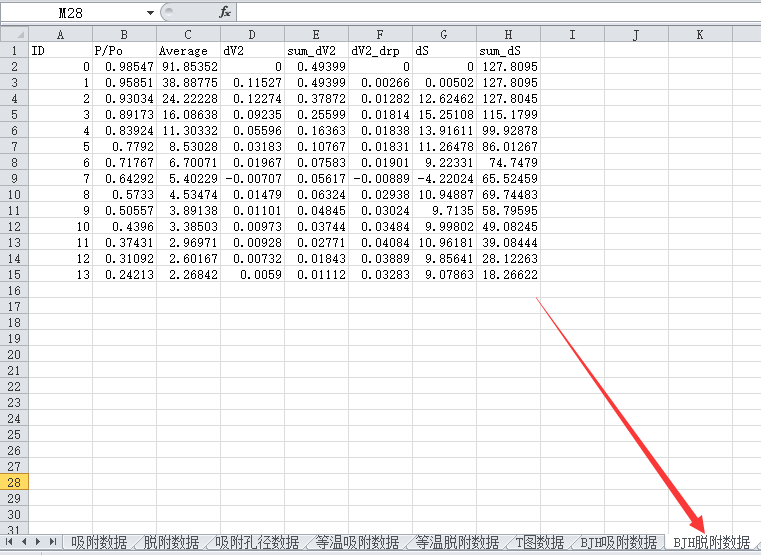
Task: Select cell with value 86.01267
Action: (x=509, y=147)
